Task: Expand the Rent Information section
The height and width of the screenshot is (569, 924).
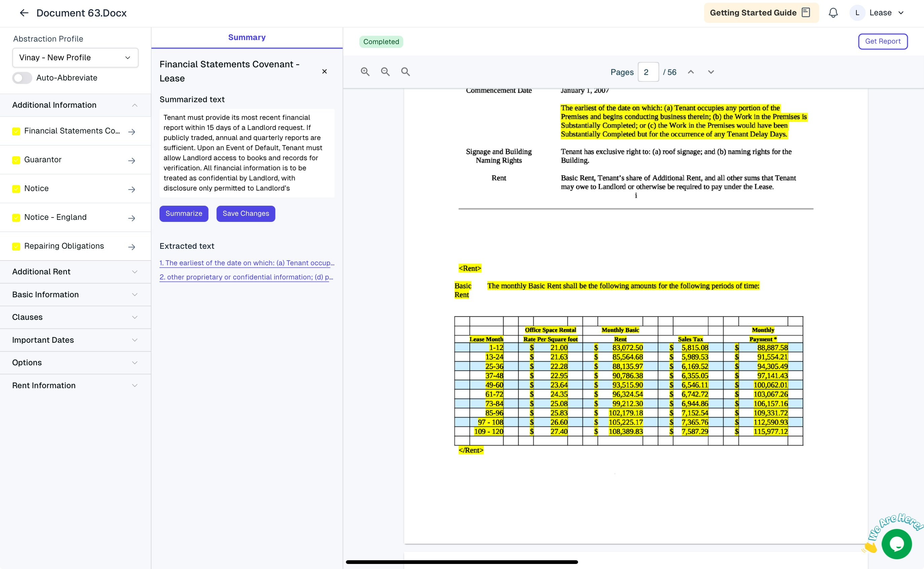Action: click(75, 386)
